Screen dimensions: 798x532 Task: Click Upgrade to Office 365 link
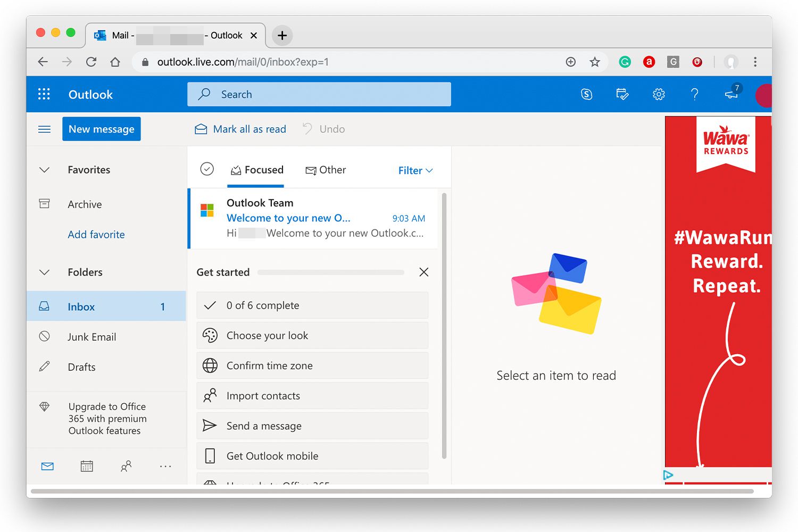(x=107, y=419)
